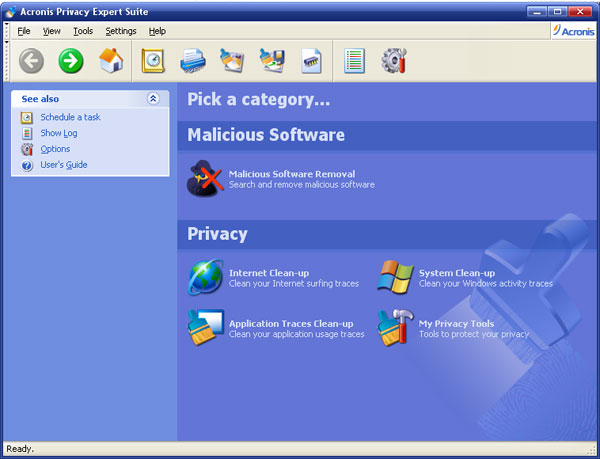The image size is (600, 459).
Task: Click the grey Back arrow button
Action: coord(31,61)
